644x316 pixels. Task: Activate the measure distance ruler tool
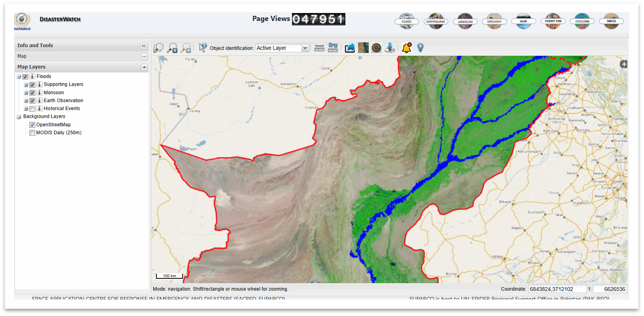pos(319,48)
